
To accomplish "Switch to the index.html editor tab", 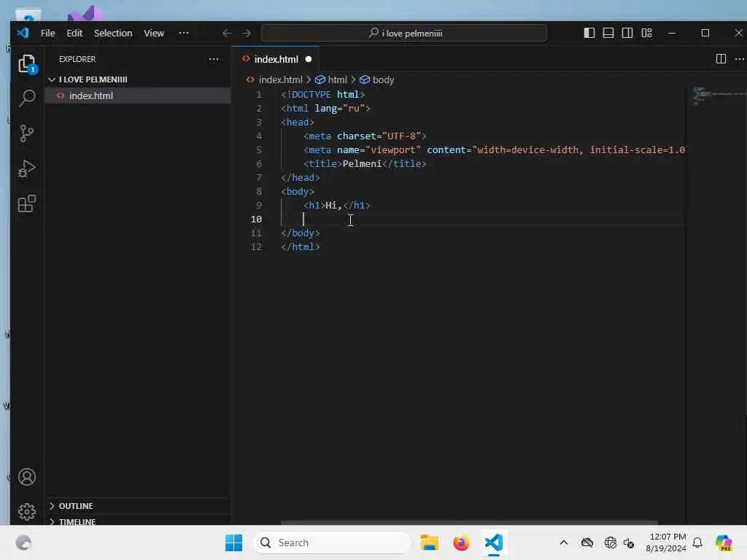I will pyautogui.click(x=276, y=59).
